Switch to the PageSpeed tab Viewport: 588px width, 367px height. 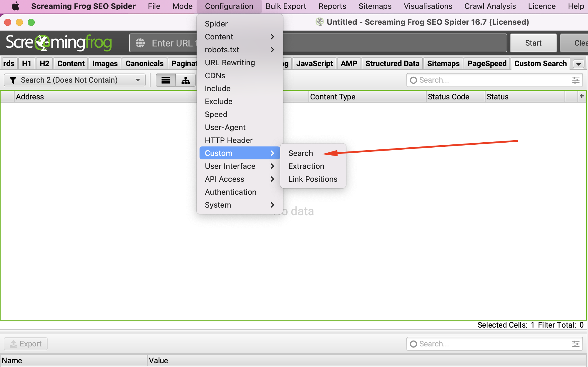point(487,64)
